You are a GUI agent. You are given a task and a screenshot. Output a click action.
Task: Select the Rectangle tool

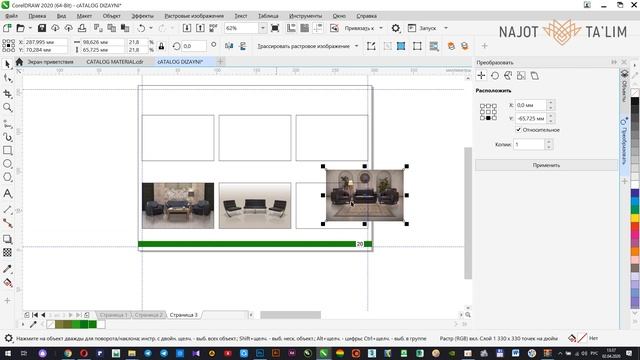[x=7, y=150]
